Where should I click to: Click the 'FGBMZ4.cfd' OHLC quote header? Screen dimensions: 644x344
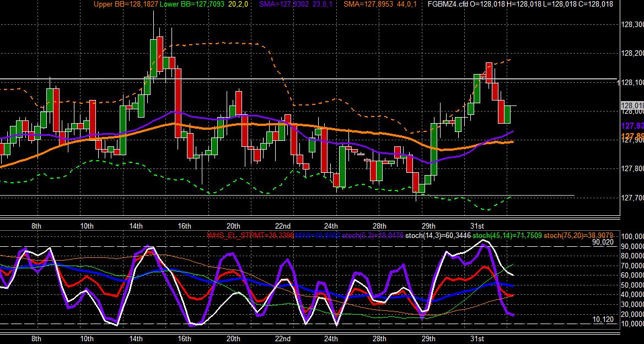[x=520, y=4]
